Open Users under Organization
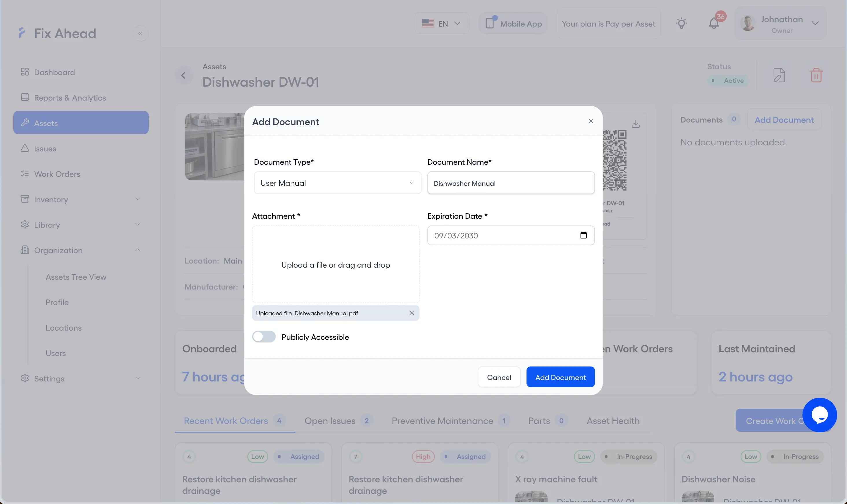The height and width of the screenshot is (504, 847). click(x=56, y=353)
